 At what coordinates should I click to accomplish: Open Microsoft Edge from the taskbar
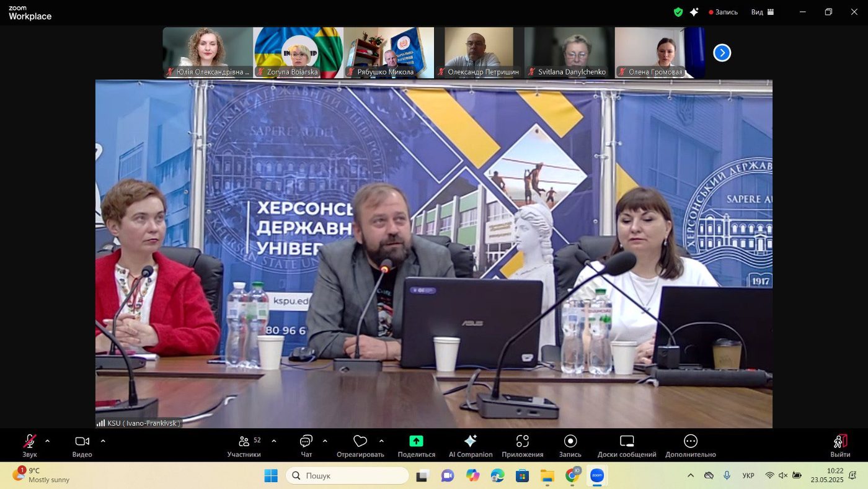coord(497,475)
